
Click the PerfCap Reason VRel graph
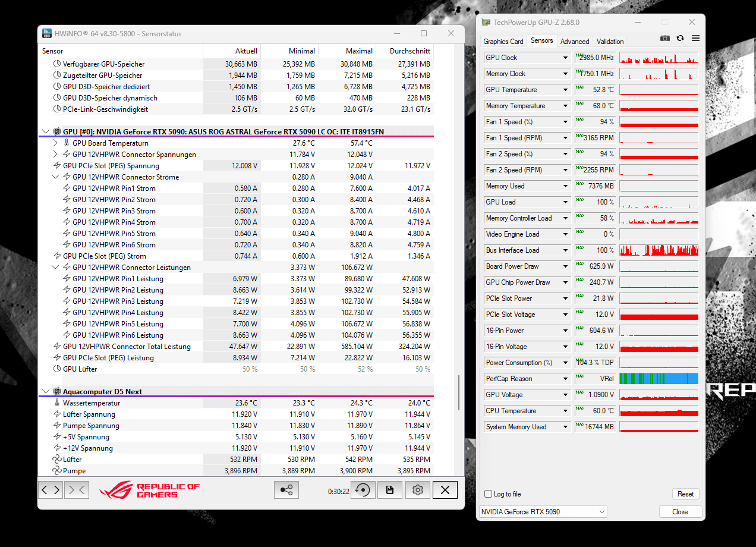click(x=659, y=378)
